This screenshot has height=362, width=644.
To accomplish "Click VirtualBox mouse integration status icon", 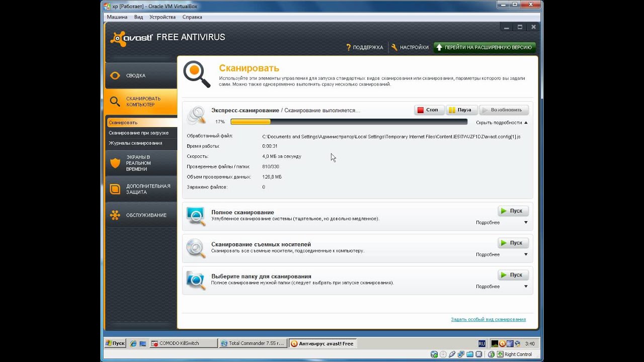I will [491, 354].
